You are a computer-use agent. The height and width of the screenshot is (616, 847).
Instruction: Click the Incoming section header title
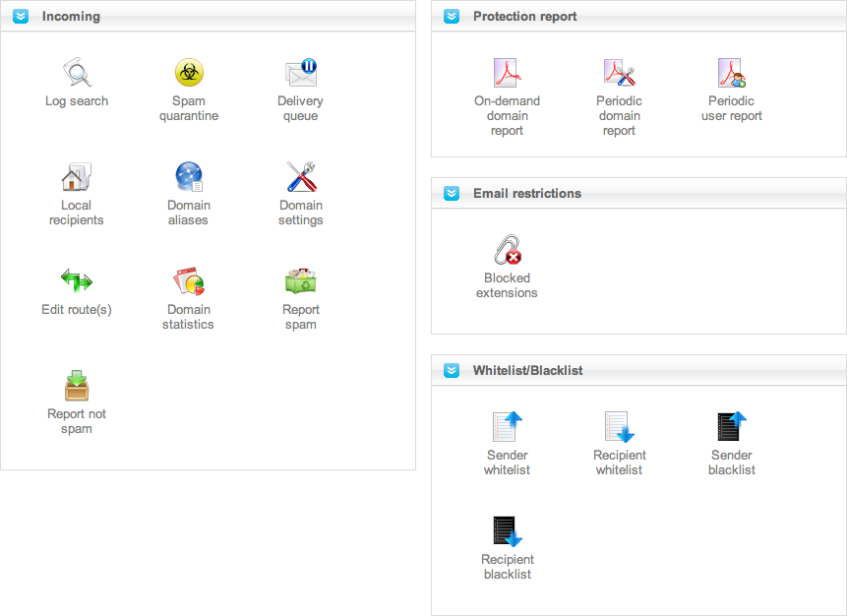(x=71, y=16)
